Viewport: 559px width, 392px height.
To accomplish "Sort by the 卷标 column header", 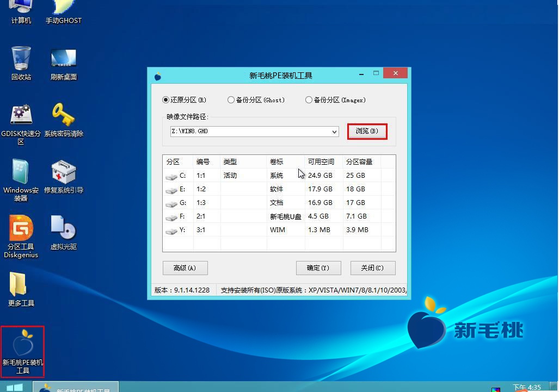I will pyautogui.click(x=286, y=162).
